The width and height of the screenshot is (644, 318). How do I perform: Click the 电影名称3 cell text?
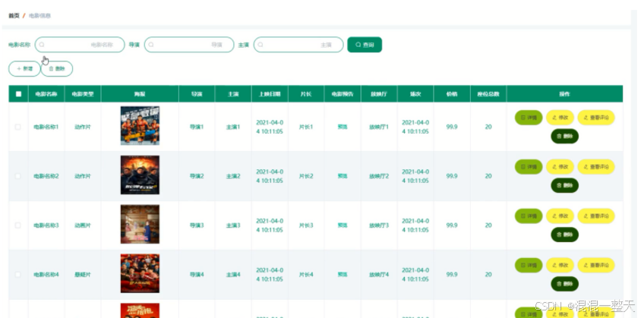[46, 225]
